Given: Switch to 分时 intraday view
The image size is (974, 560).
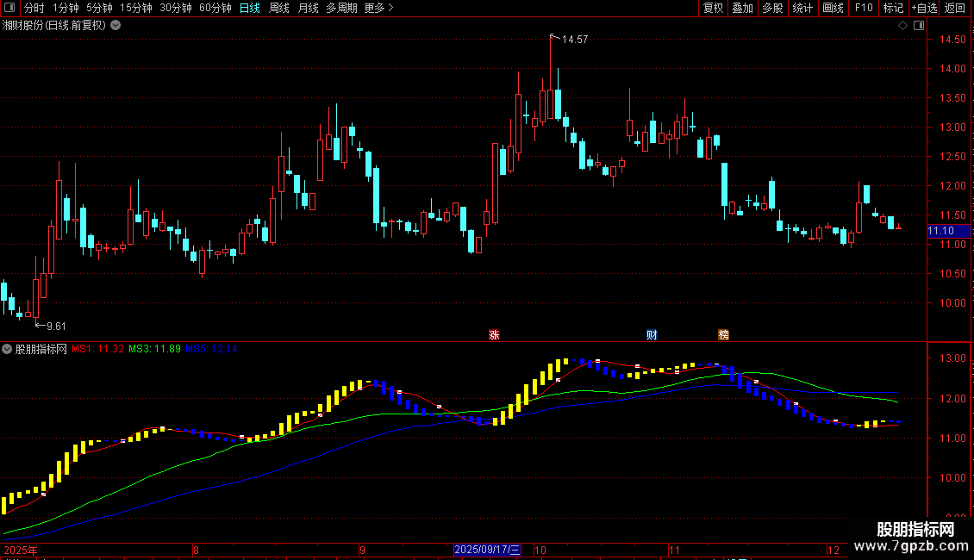Looking at the screenshot, I should tap(34, 8).
